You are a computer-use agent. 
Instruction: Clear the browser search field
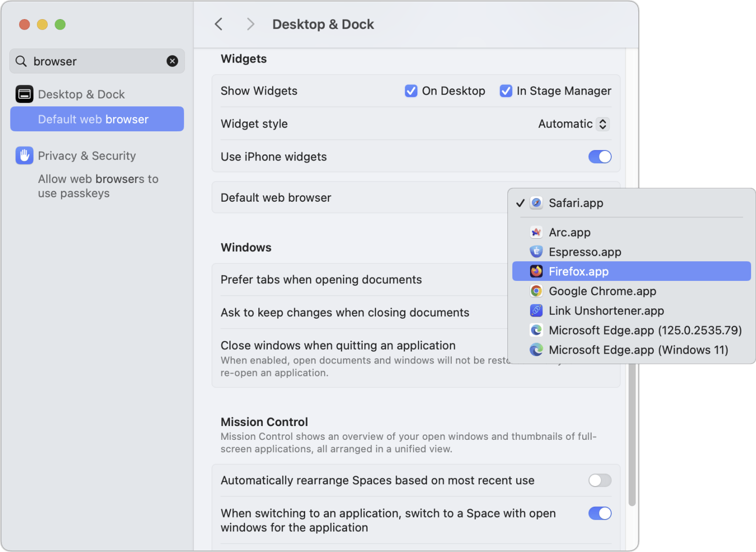point(172,61)
